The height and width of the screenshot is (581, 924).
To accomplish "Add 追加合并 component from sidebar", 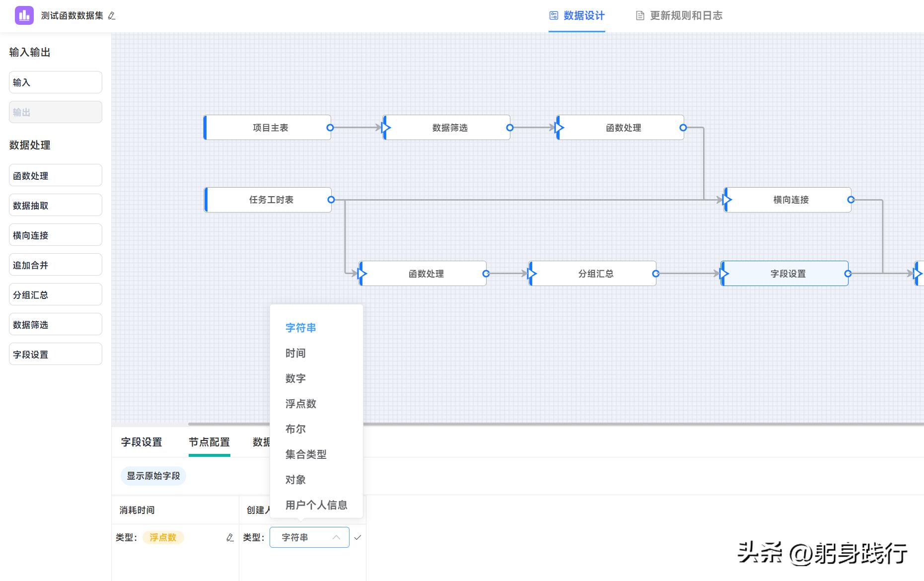I will click(x=56, y=265).
